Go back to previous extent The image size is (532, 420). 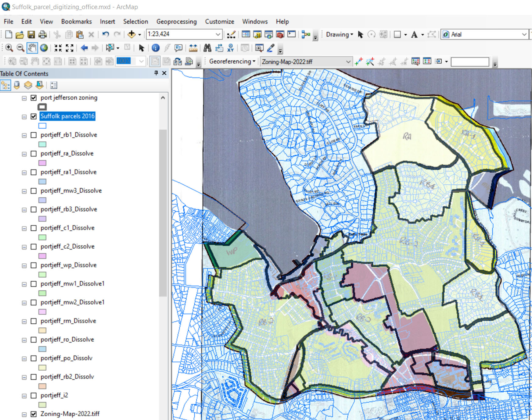[x=84, y=48]
